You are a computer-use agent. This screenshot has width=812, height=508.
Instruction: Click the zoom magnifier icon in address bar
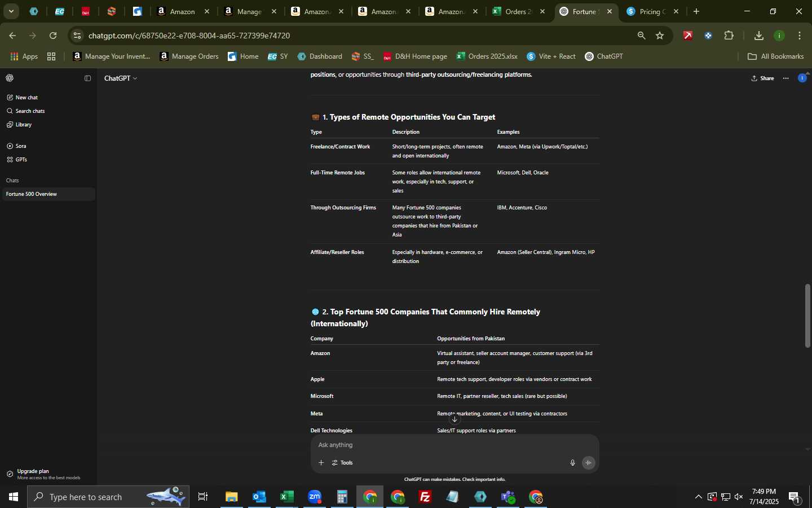(641, 36)
